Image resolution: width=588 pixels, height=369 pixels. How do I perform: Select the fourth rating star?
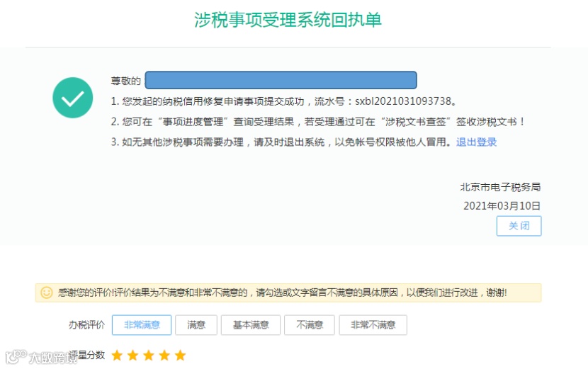pos(164,355)
